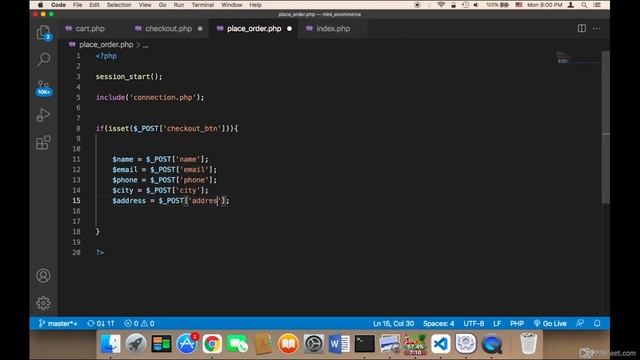
Task: Open Source Control view with 10K+ badge
Action: pos(44,87)
